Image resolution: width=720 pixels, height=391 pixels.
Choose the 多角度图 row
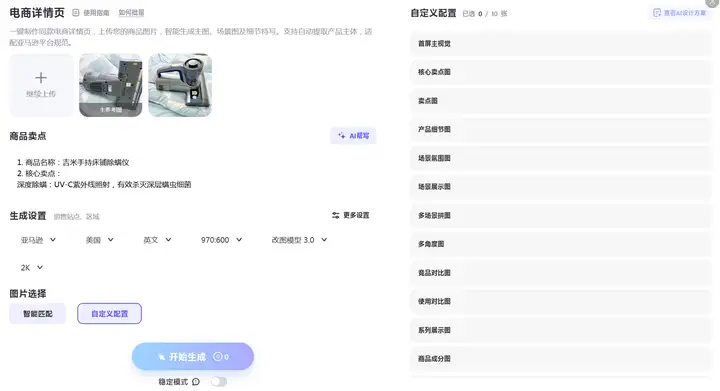[561, 244]
